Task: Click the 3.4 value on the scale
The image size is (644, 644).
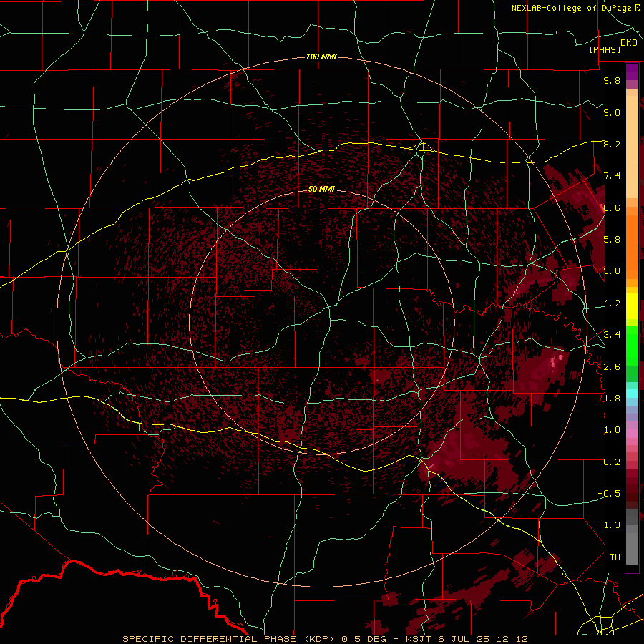Action: tap(612, 335)
